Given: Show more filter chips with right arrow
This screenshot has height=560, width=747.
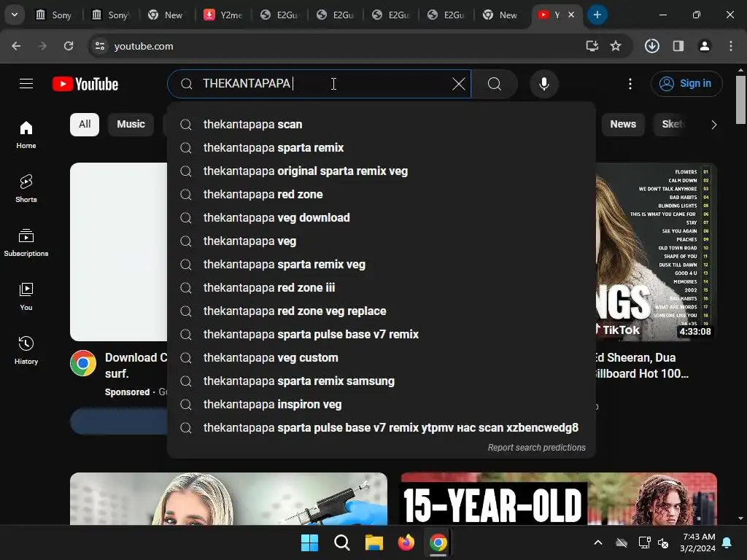Looking at the screenshot, I should pos(713,125).
